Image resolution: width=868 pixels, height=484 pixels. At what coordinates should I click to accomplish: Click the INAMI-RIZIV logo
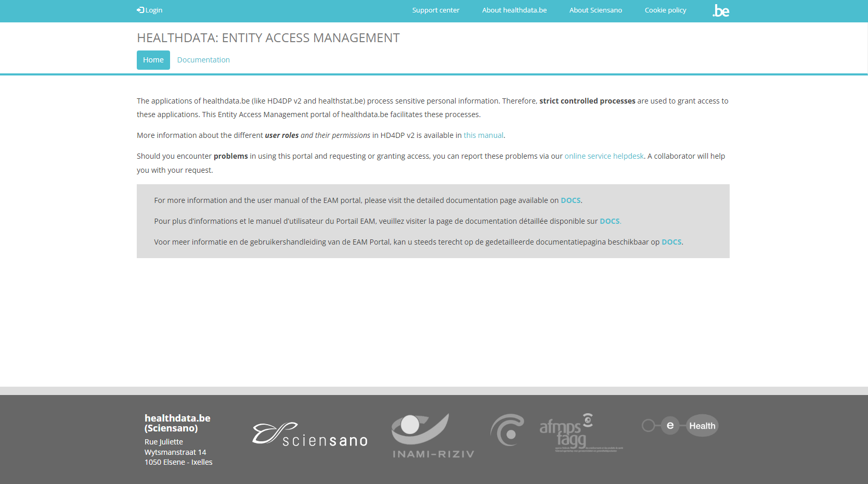433,436
